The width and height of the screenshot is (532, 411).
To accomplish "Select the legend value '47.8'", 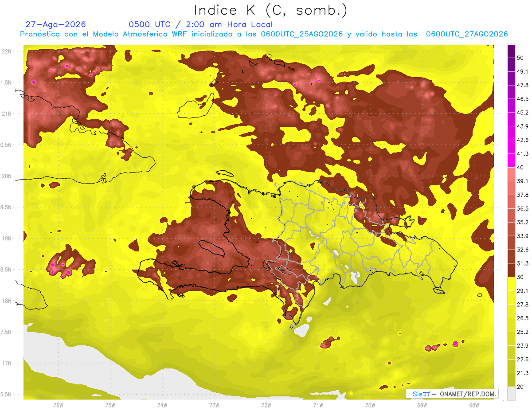I will pyautogui.click(x=523, y=85).
